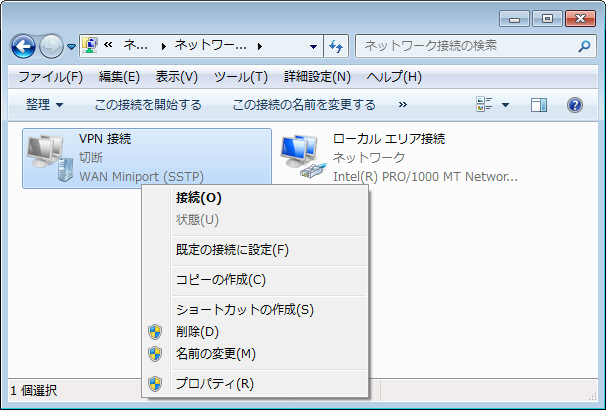606x410 pixels.
Task: Click この接続の名前を変更する toolbar button
Action: click(x=304, y=105)
